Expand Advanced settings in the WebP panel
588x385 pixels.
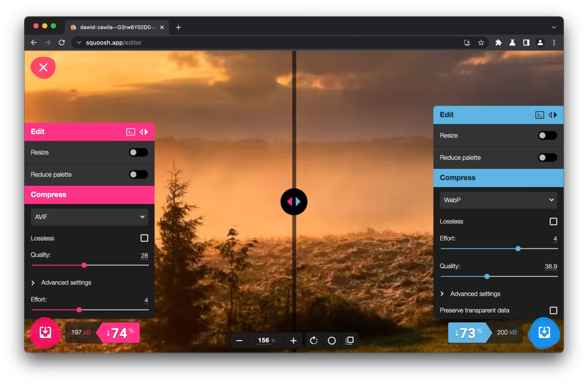tap(470, 294)
